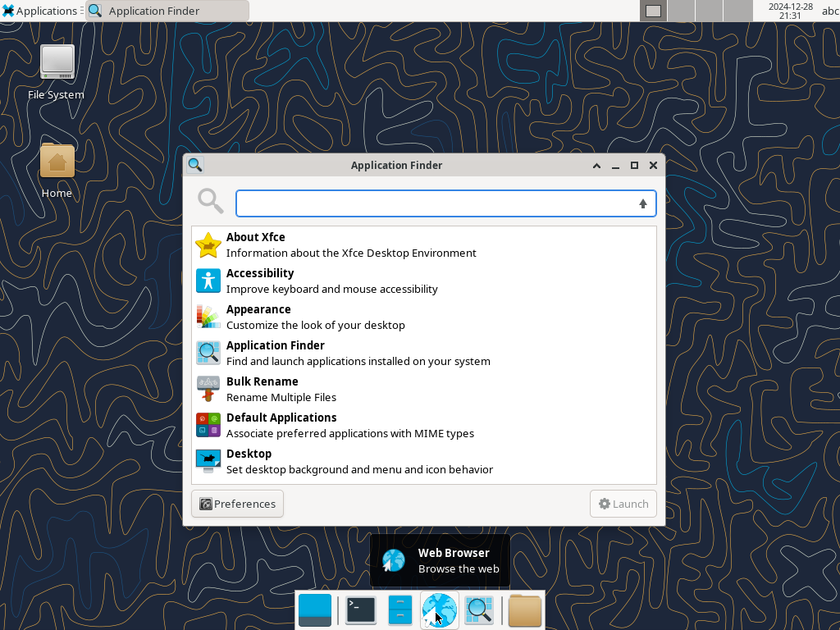Screen dimensions: 840x630
Task: Click the Preferences button
Action: (237, 504)
